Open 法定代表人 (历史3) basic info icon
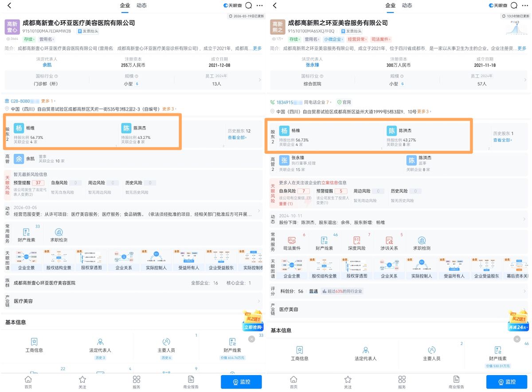The height and width of the screenshot is (392, 532). tap(100, 349)
